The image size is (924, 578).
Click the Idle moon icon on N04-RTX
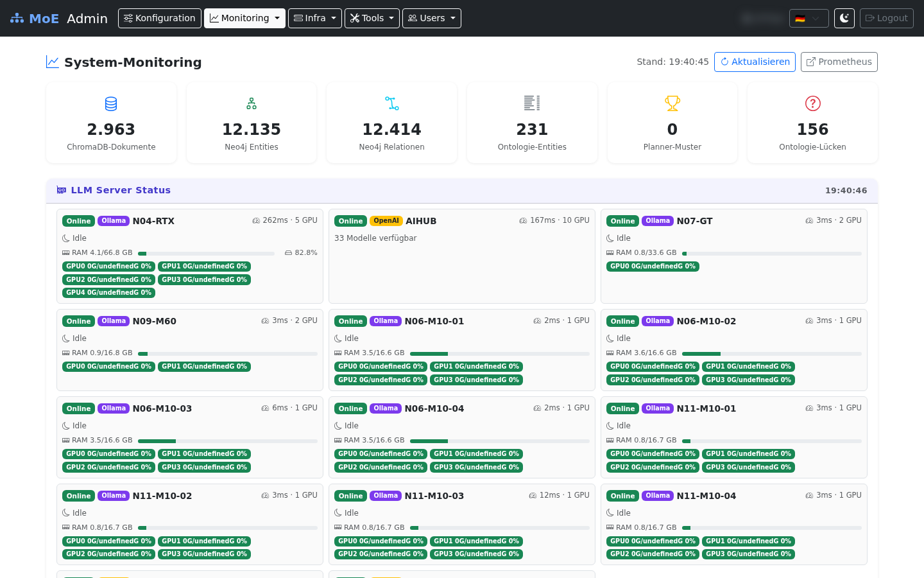[66, 238]
